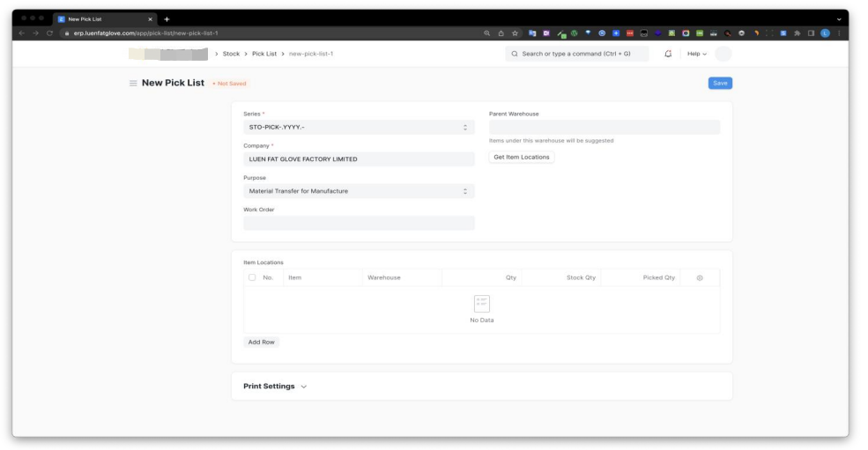Toggle the browser side panel icon

811,33
